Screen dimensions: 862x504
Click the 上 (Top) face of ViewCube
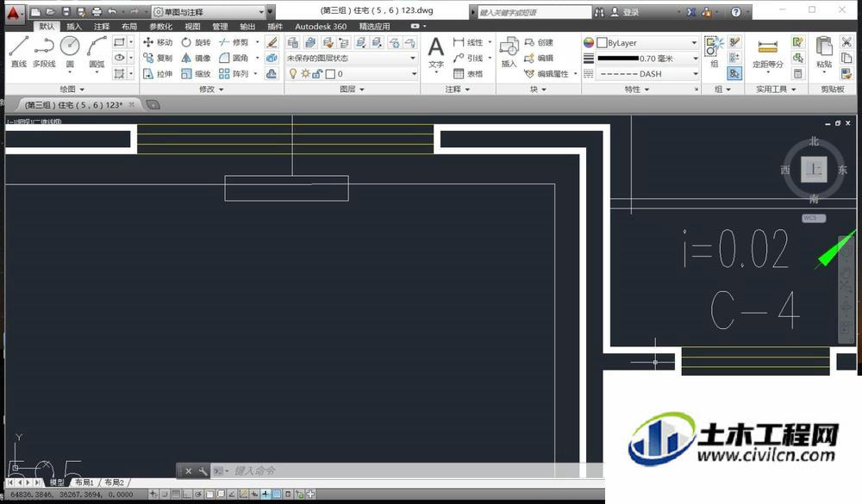tap(814, 169)
